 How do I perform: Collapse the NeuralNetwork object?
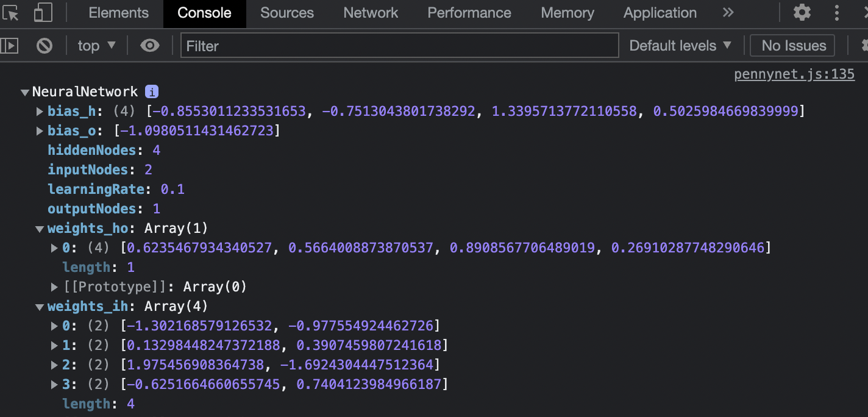pos(25,93)
